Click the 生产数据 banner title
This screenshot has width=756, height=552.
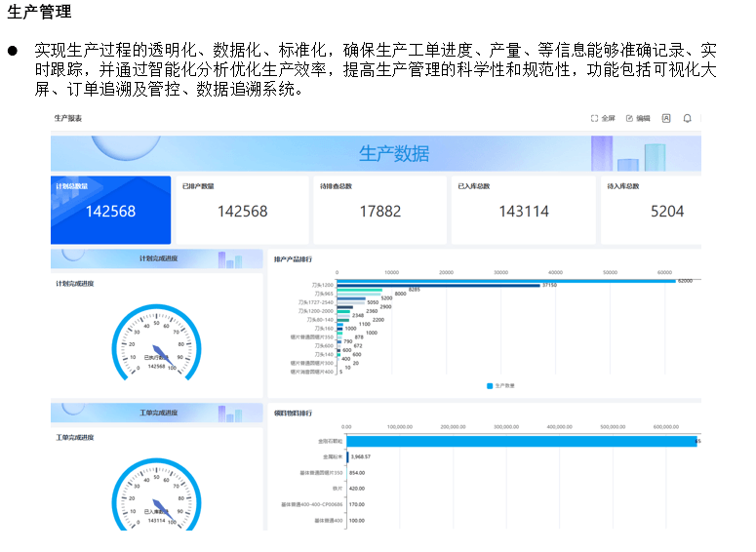pos(393,154)
